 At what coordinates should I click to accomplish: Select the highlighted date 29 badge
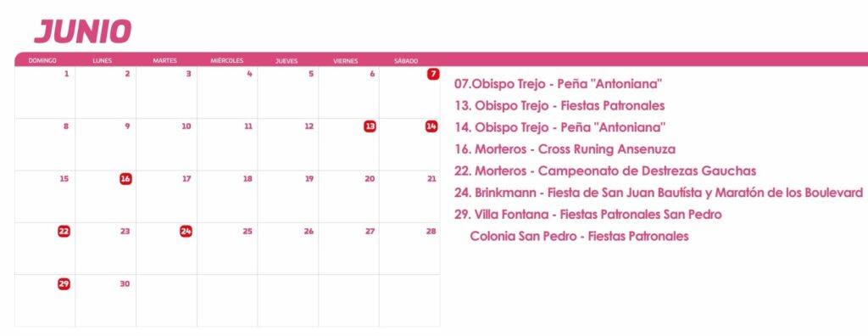pos(64,284)
